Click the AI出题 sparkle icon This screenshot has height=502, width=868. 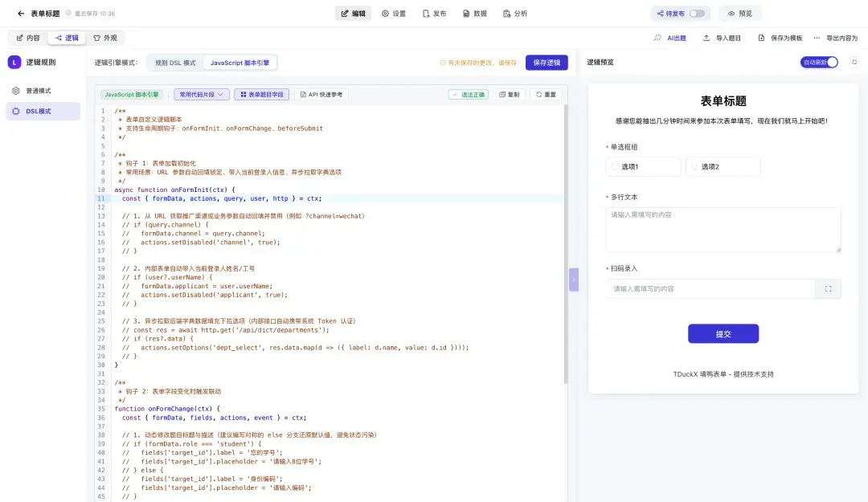657,38
